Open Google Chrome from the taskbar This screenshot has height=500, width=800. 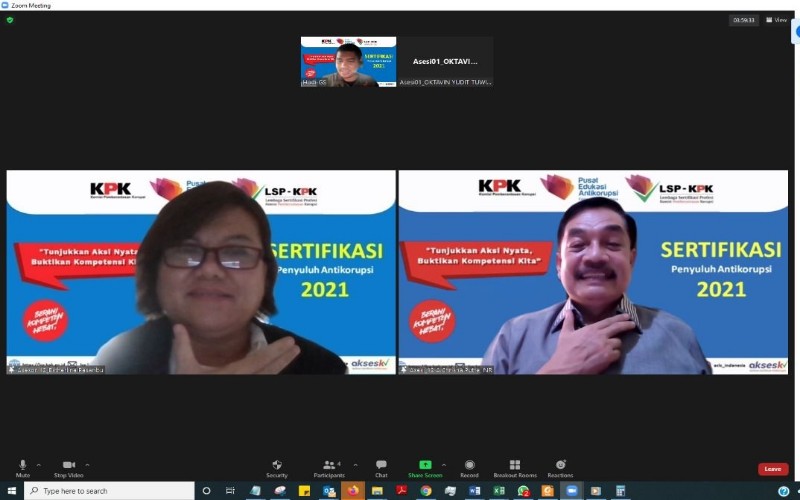pyautogui.click(x=426, y=491)
